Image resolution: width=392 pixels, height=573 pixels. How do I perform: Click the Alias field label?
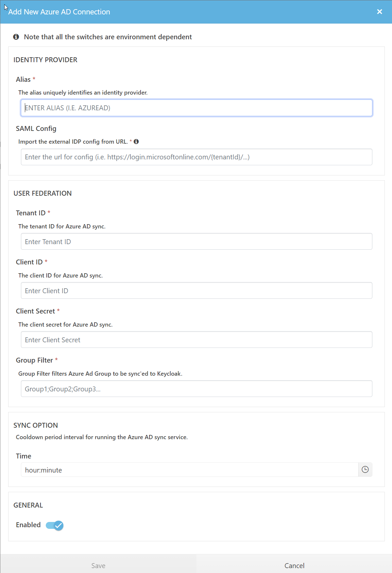tap(23, 80)
